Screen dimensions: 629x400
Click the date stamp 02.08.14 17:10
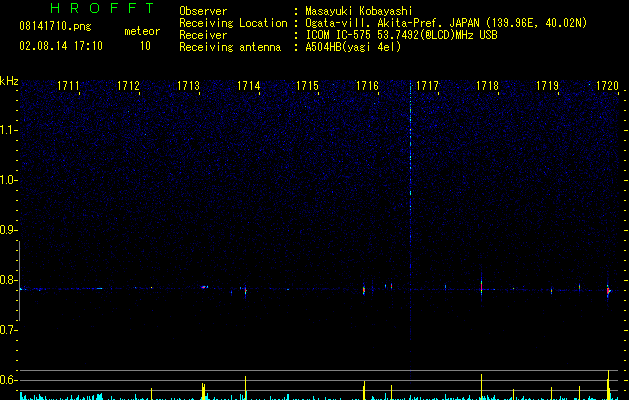(61, 46)
